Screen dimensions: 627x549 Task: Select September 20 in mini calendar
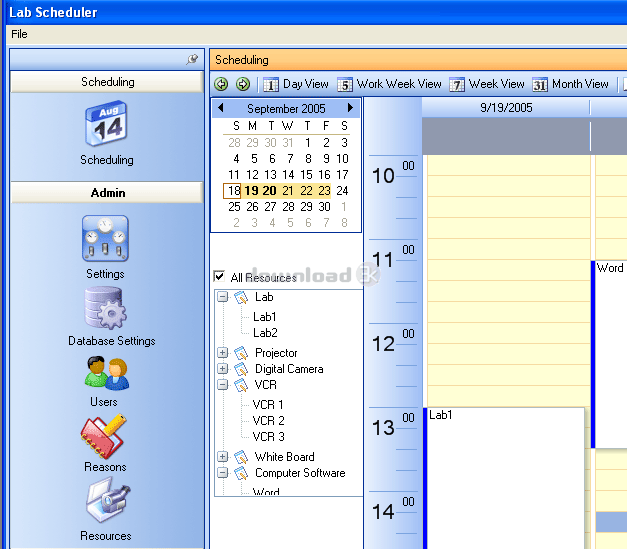(x=270, y=191)
